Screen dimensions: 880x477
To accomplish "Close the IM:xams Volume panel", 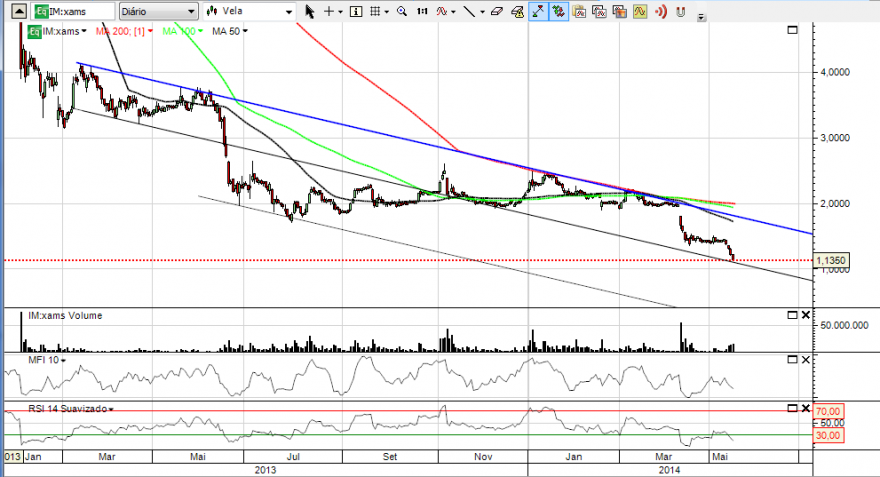I will click(806, 315).
